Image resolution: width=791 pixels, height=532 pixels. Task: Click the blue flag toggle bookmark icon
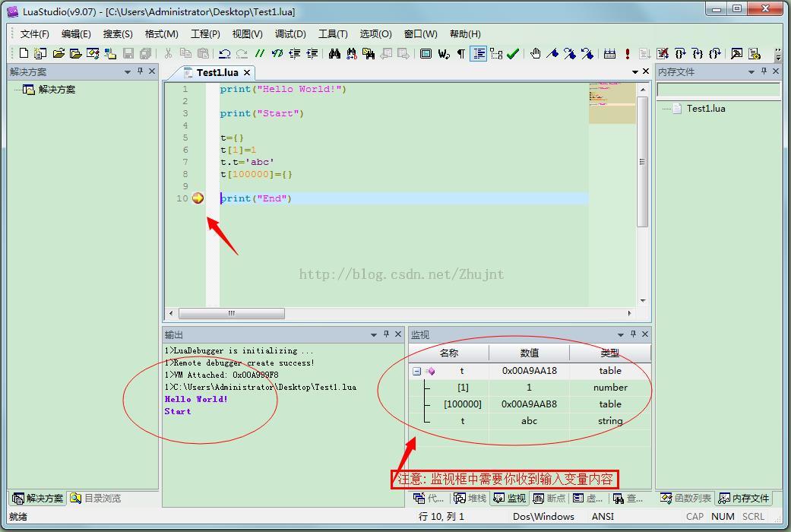pos(552,53)
